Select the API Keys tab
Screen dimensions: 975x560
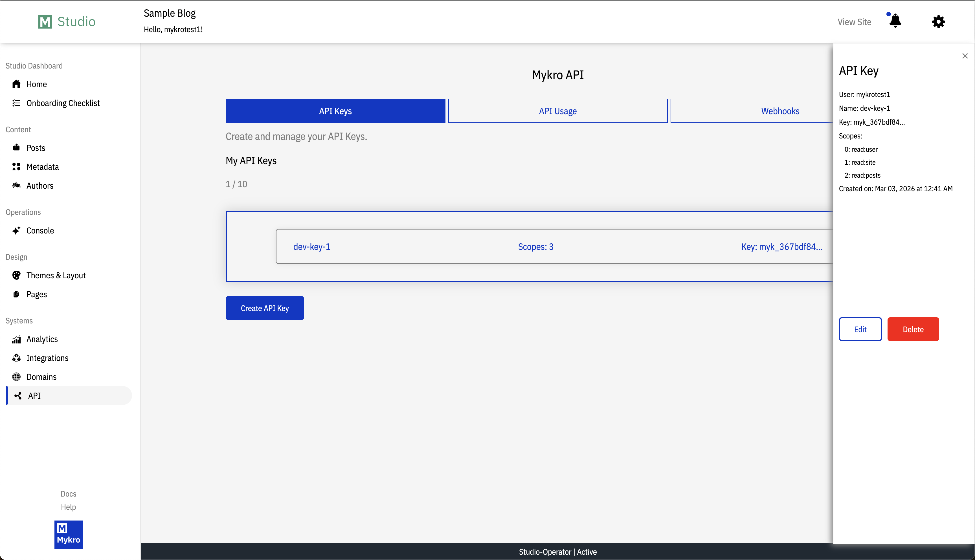coord(335,111)
